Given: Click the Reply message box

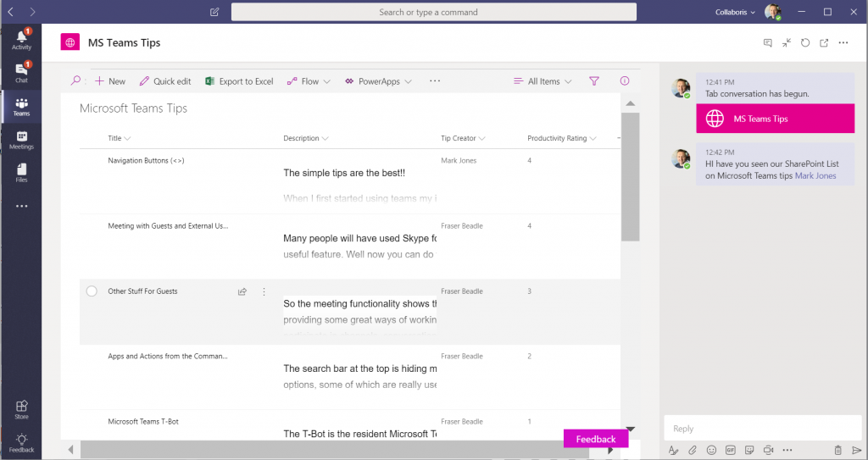Looking at the screenshot, I should tap(763, 428).
